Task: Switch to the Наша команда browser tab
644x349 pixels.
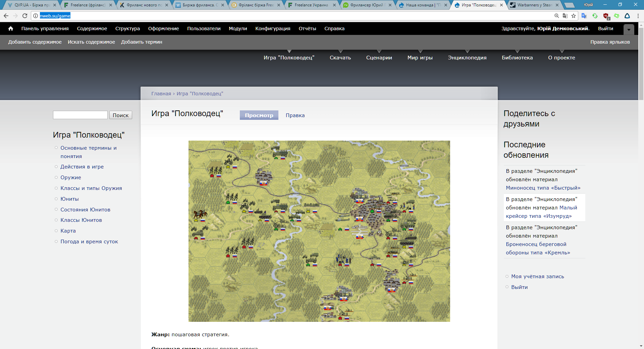Action: (x=423, y=5)
